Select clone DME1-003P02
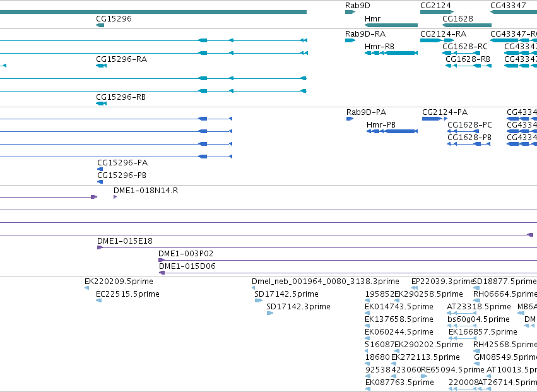Image resolution: width=537 pixels, height=392 pixels. point(186,254)
